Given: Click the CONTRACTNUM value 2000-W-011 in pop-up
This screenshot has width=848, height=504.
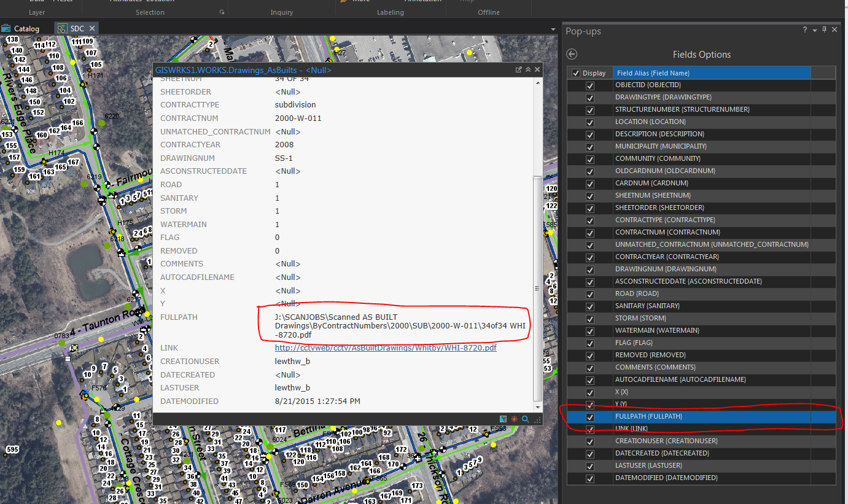Looking at the screenshot, I should coord(298,118).
